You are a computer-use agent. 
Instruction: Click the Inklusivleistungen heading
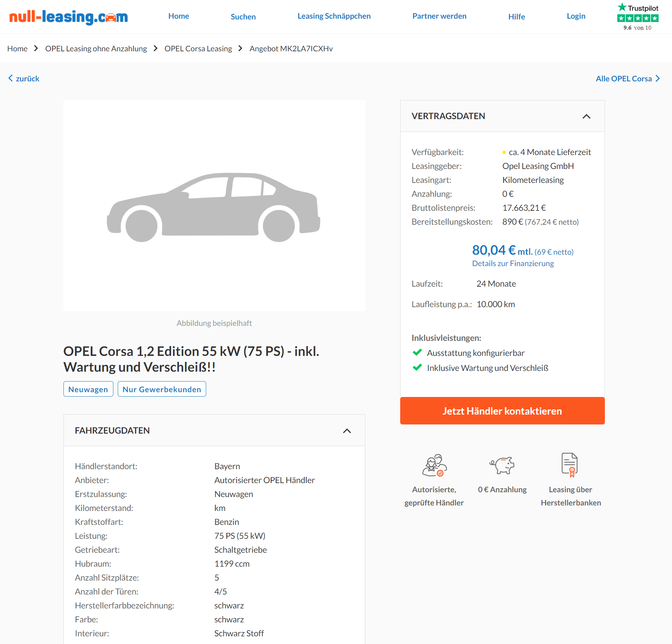[x=446, y=338]
